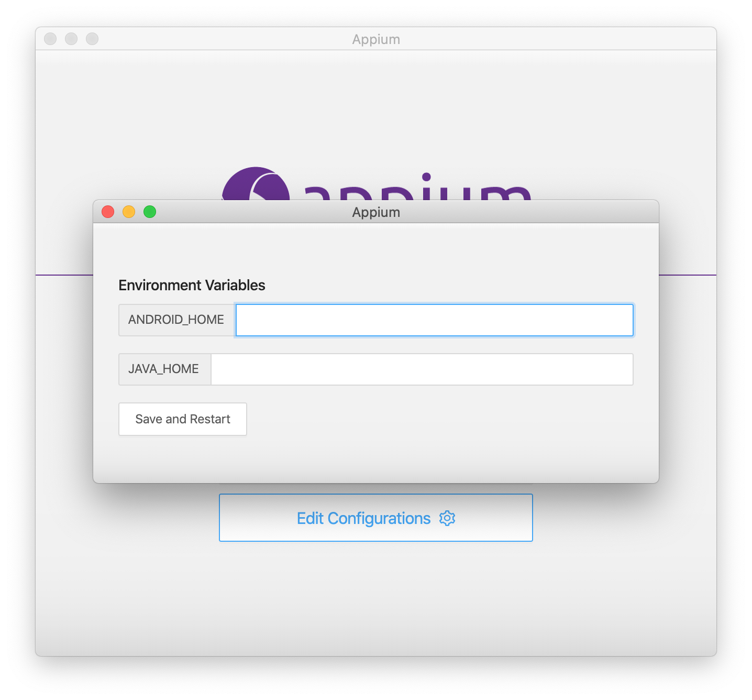Maximize the front dialog with the green button
Screen dimensions: 752x700
150,212
